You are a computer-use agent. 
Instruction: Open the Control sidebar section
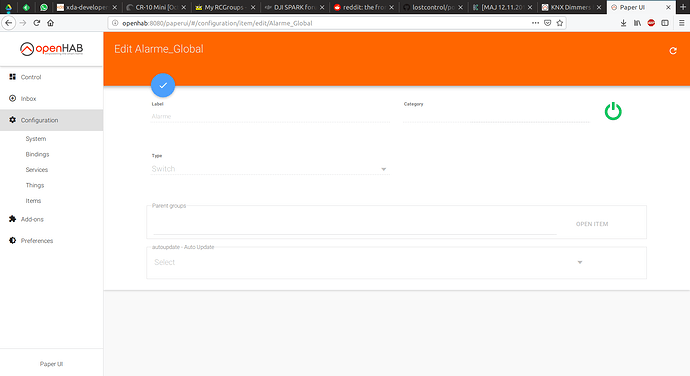click(51, 77)
